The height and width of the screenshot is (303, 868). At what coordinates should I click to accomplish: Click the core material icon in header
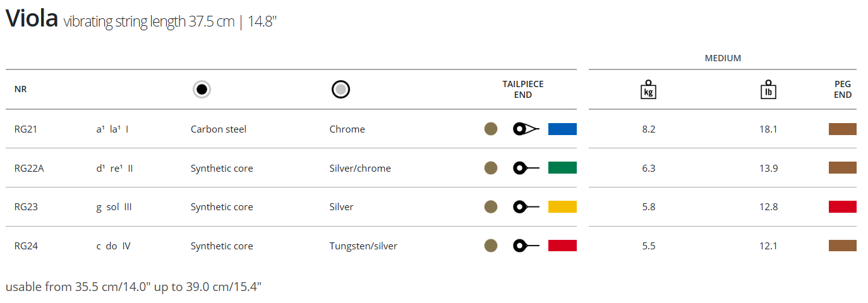pyautogui.click(x=202, y=90)
